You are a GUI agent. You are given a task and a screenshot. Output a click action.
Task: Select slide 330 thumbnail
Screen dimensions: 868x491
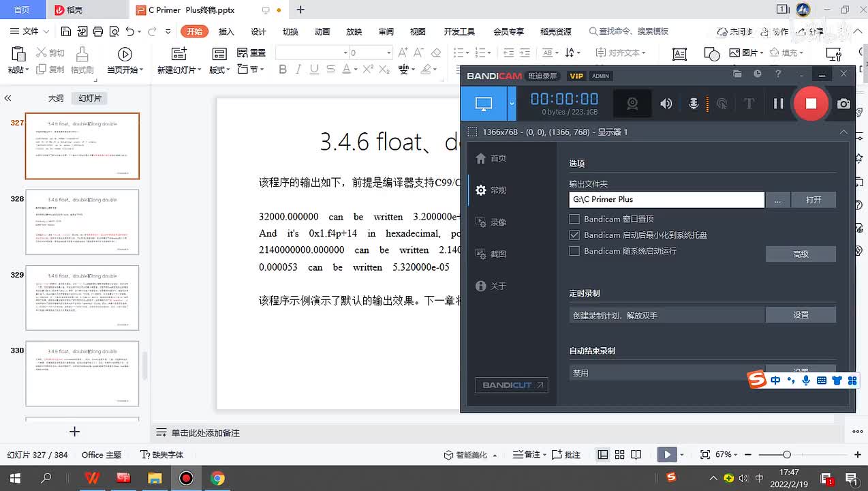[82, 374]
